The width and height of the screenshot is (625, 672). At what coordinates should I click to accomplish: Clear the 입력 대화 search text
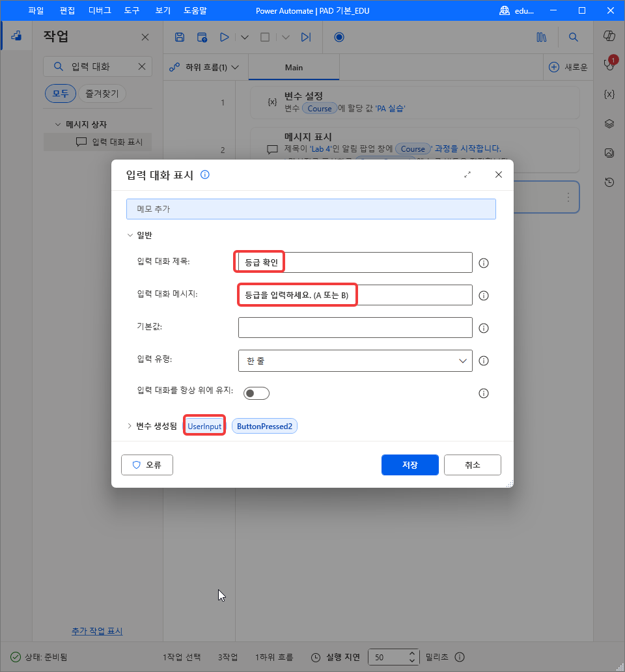tap(142, 66)
